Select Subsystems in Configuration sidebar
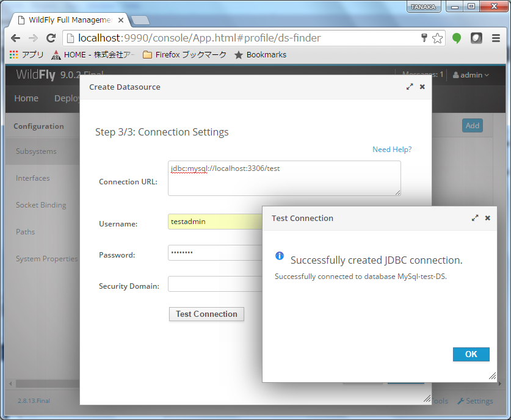The height and width of the screenshot is (420, 511). [x=42, y=151]
